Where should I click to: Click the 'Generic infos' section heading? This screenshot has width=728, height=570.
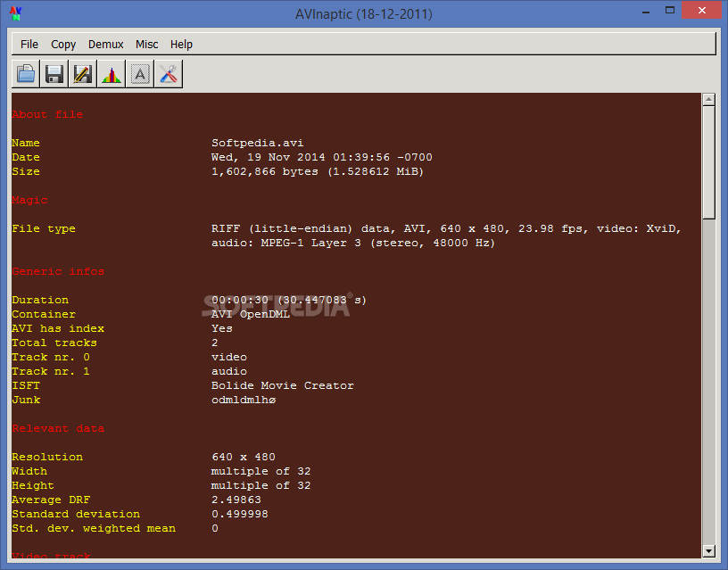(x=58, y=271)
